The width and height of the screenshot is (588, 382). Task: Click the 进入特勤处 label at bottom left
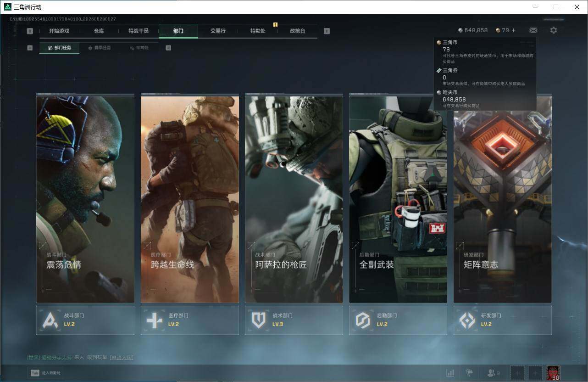click(50, 373)
